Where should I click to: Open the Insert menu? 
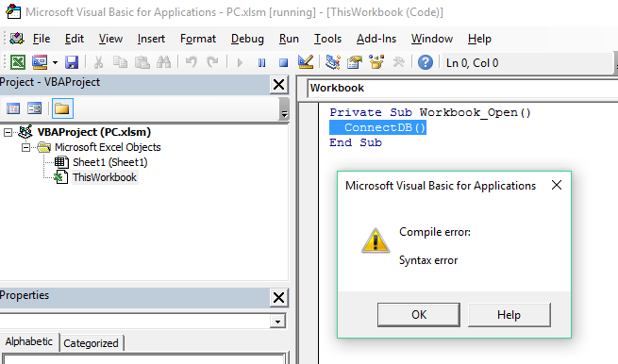pos(151,39)
